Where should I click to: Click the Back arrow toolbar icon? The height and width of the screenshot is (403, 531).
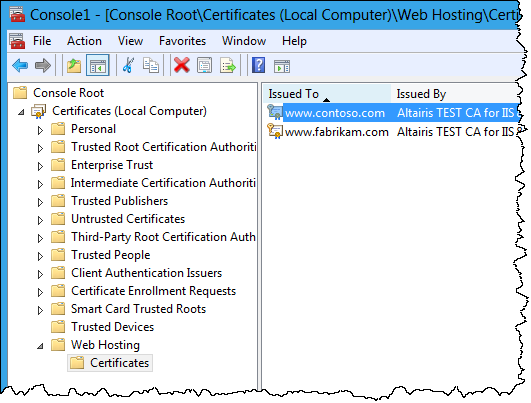[20, 65]
